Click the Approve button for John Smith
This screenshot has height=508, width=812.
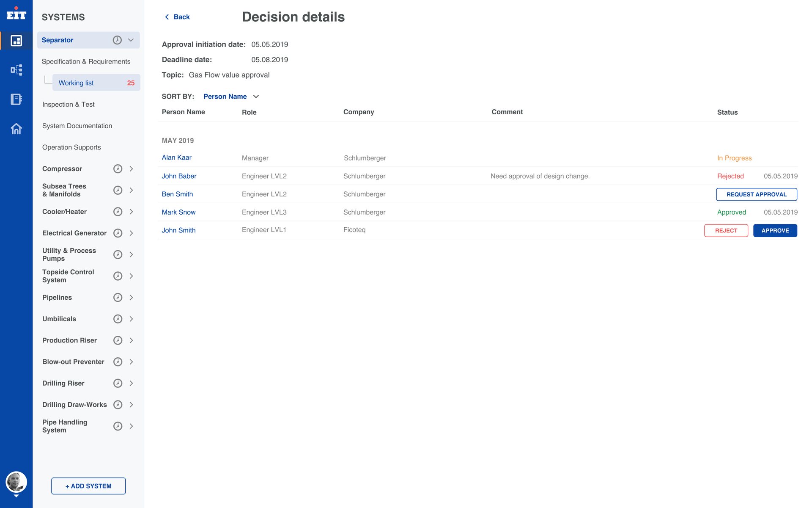coord(775,230)
